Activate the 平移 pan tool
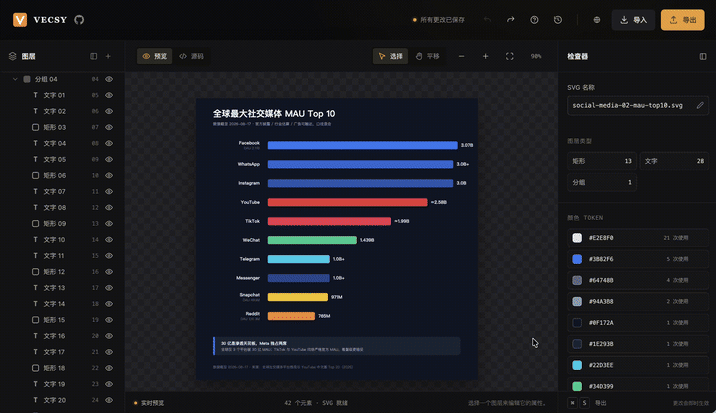Screen dimensions: 716x413 click(427, 56)
